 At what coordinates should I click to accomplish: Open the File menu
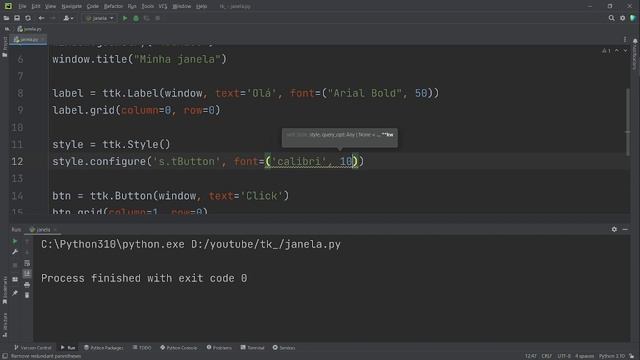22,6
